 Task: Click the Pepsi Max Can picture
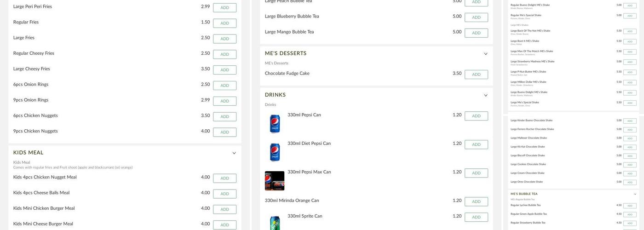pyautogui.click(x=275, y=181)
